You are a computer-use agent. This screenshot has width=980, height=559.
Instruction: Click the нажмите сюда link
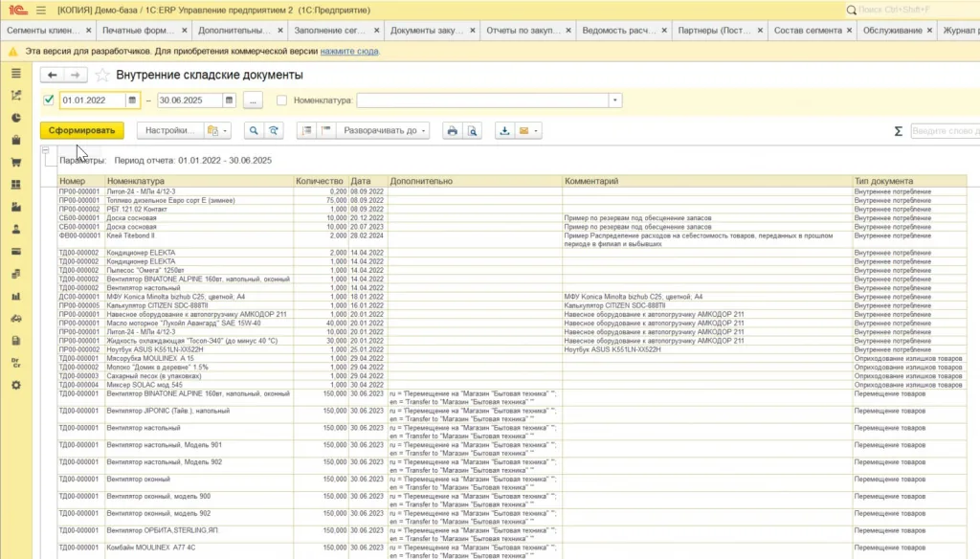coord(349,52)
